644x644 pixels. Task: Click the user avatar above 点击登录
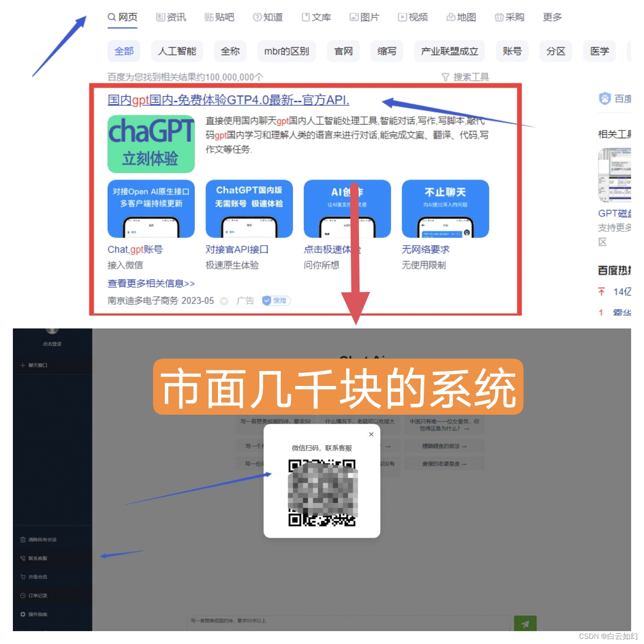(52, 331)
